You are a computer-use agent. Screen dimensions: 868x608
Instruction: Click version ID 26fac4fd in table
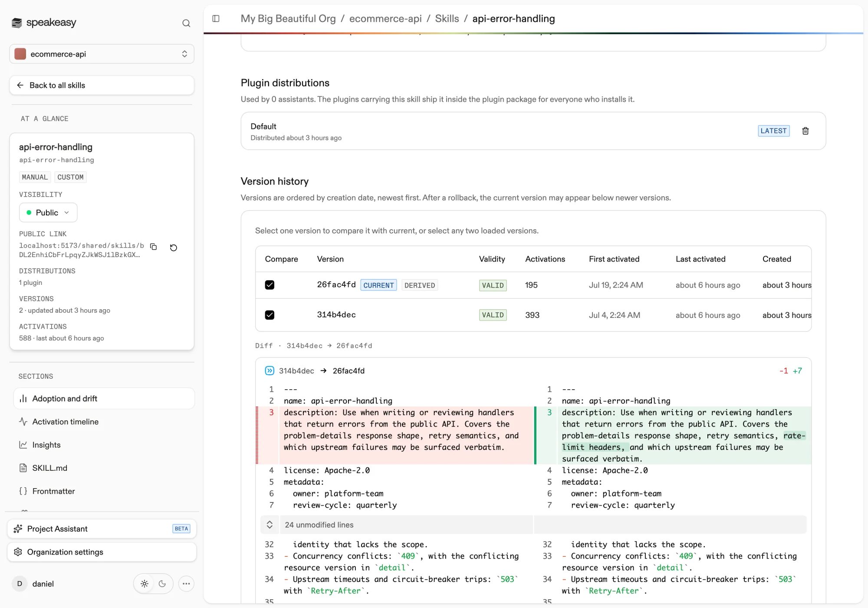click(x=336, y=284)
